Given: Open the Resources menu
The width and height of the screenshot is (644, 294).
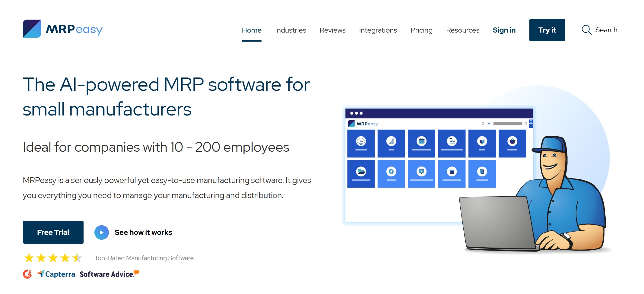Looking at the screenshot, I should coord(462,30).
